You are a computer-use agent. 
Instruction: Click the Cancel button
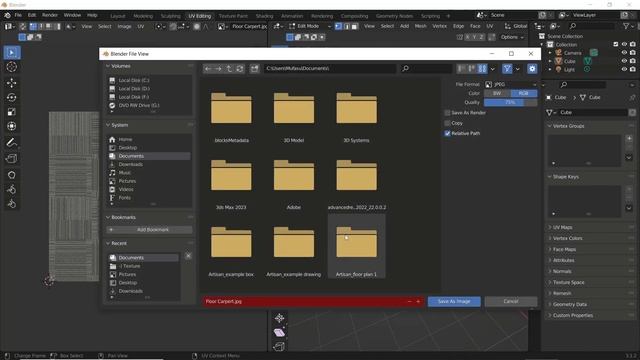click(511, 302)
